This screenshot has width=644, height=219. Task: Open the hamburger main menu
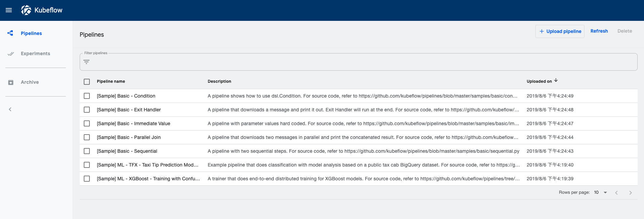tap(9, 10)
